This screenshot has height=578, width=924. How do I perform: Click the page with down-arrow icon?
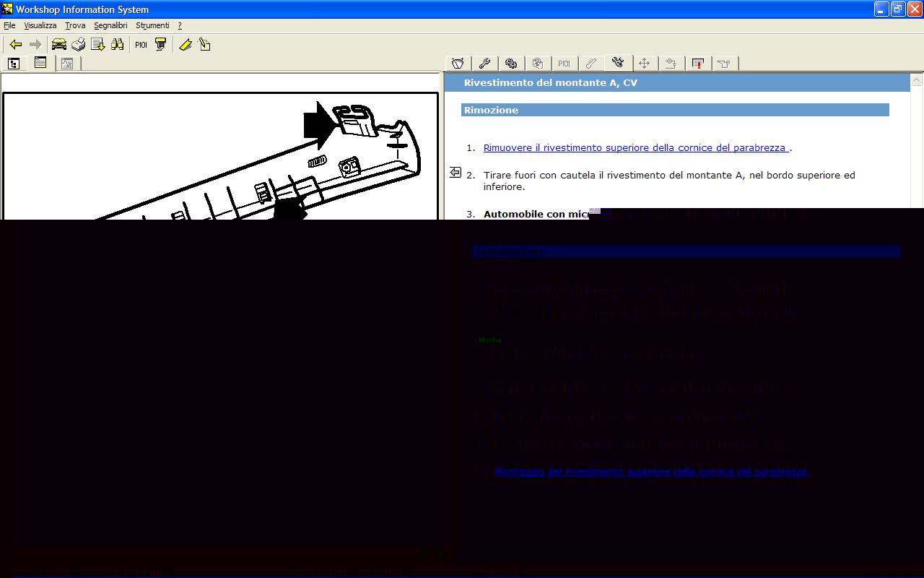click(x=98, y=45)
